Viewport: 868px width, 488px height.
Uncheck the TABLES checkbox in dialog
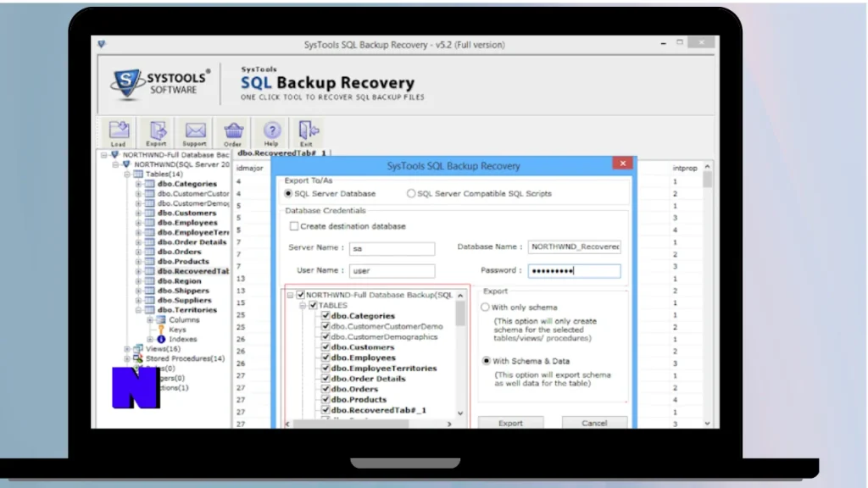[x=314, y=305]
